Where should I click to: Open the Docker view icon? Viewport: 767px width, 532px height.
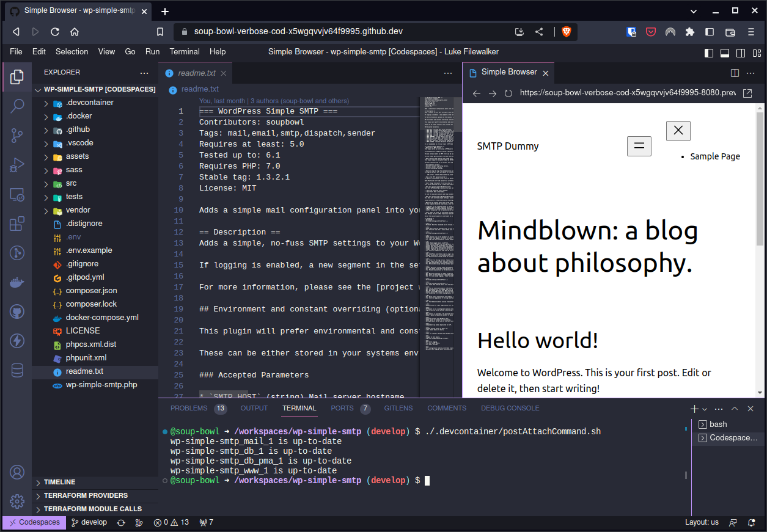[x=17, y=283]
